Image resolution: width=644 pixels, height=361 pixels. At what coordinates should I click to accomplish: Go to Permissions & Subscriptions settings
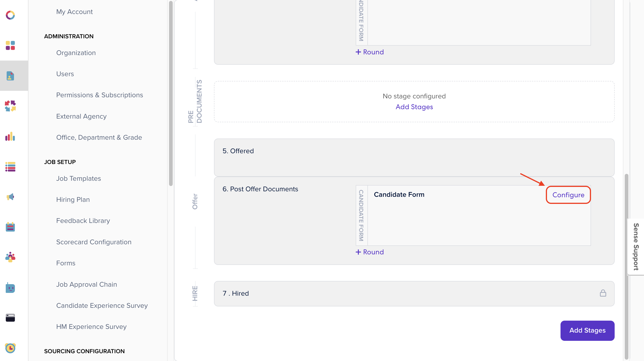pos(100,95)
